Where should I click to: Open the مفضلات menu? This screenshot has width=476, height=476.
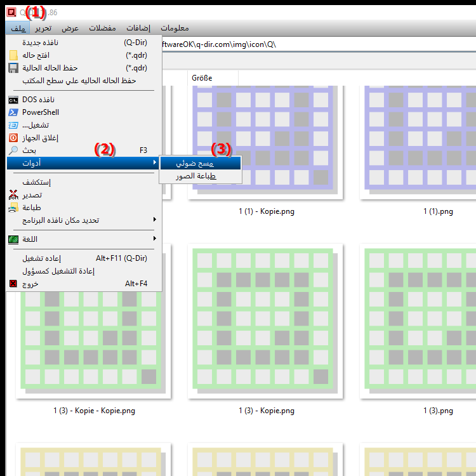coord(102,28)
